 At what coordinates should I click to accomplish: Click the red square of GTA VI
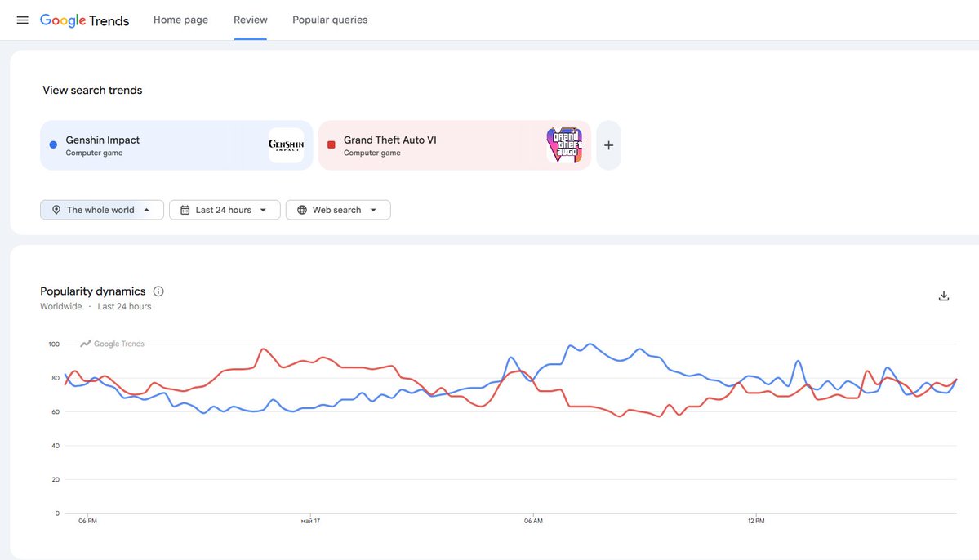(x=332, y=144)
